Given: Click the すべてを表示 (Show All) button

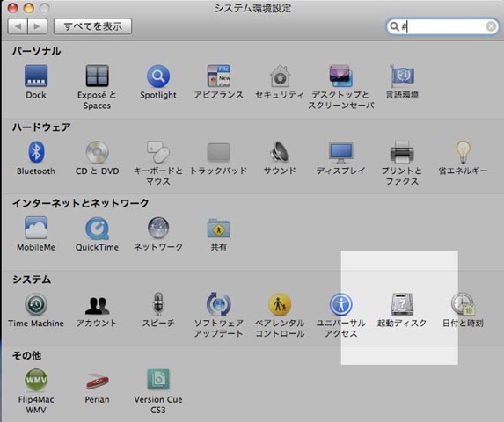Looking at the screenshot, I should tap(92, 26).
